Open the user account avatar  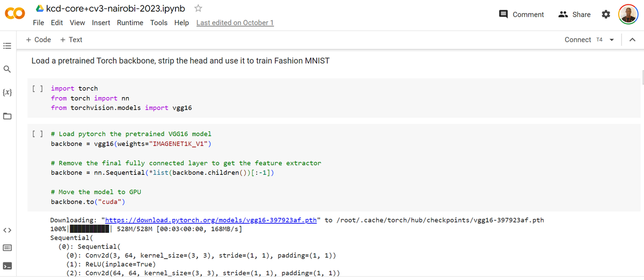point(628,14)
